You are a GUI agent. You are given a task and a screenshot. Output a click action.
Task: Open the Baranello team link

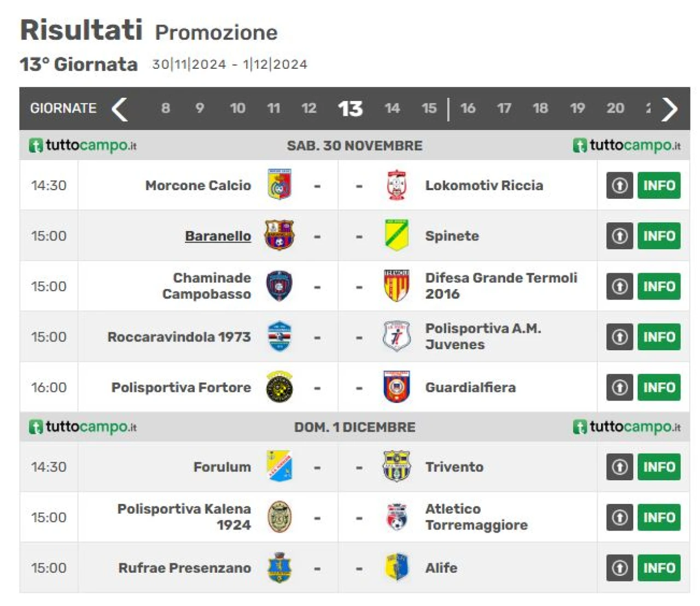tap(218, 236)
